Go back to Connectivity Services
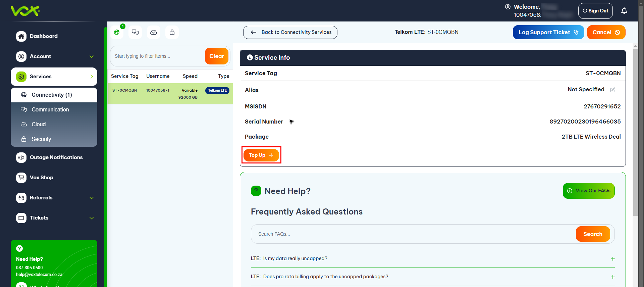Viewport: 644px width, 287px height. pyautogui.click(x=290, y=33)
